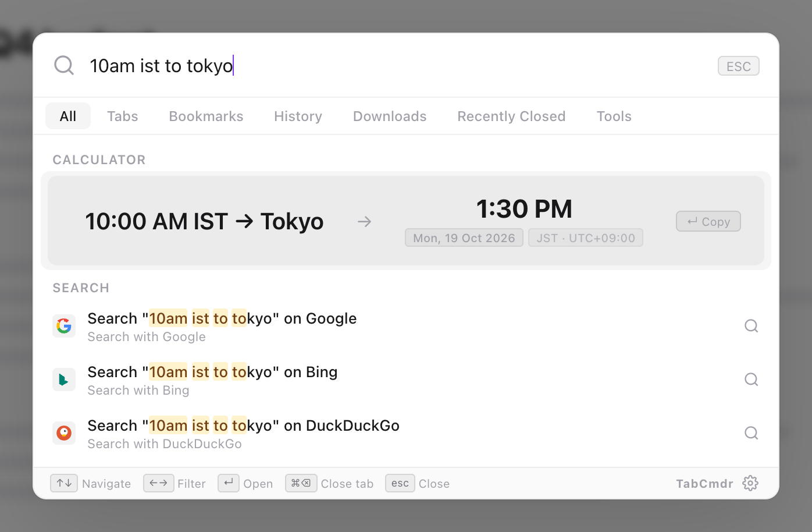Click the magnifier icon on the Google row

[752, 326]
